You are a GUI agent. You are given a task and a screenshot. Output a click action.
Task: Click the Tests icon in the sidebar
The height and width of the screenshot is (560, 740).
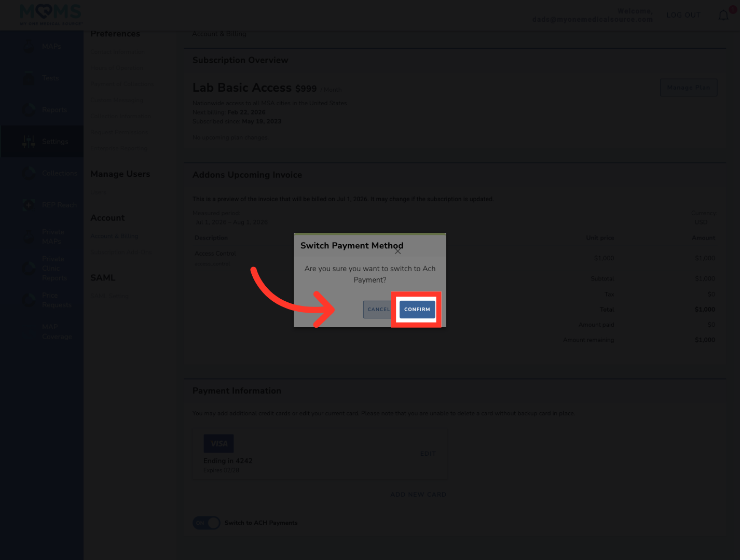pyautogui.click(x=29, y=78)
